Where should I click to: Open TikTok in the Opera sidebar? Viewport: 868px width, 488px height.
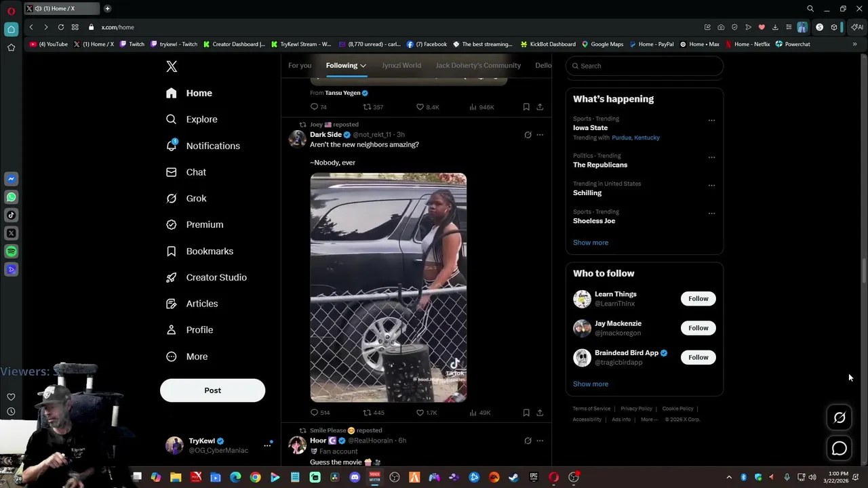coord(11,216)
